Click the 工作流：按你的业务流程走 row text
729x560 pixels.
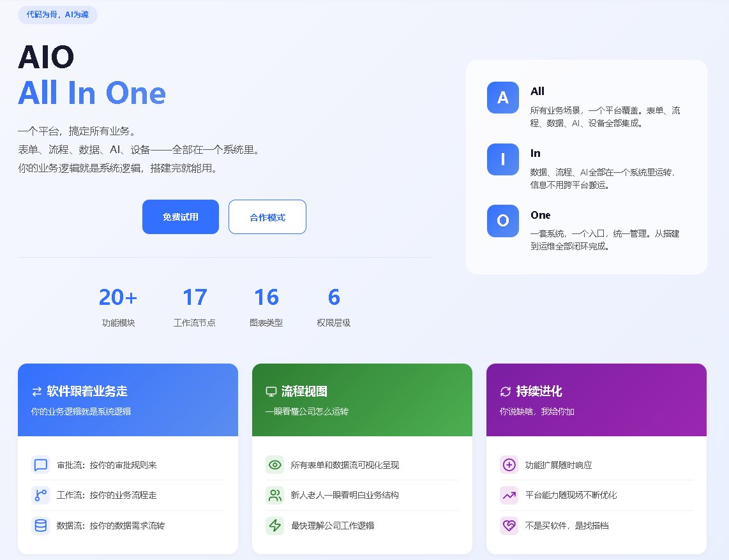pyautogui.click(x=107, y=495)
